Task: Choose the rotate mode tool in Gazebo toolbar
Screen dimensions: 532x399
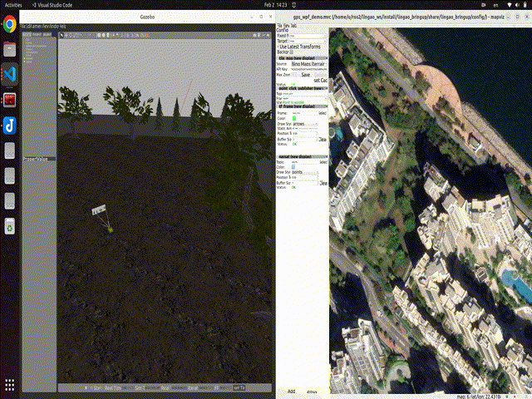Action: tap(71, 35)
